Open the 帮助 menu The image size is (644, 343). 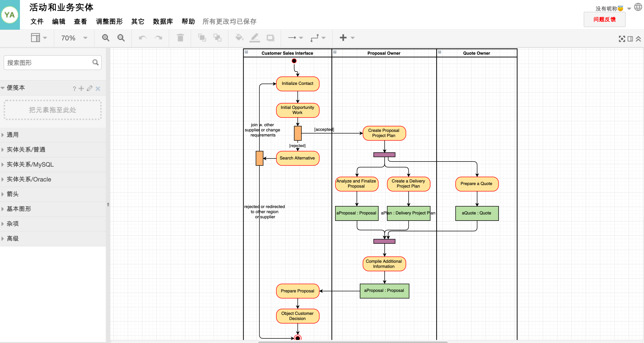[x=188, y=21]
